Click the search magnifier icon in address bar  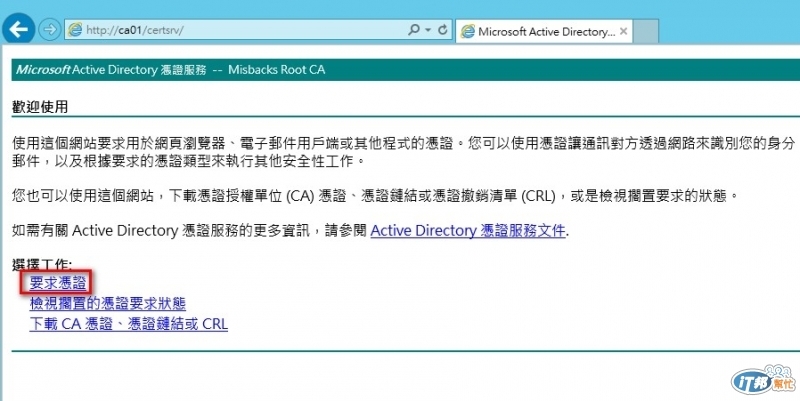[414, 30]
